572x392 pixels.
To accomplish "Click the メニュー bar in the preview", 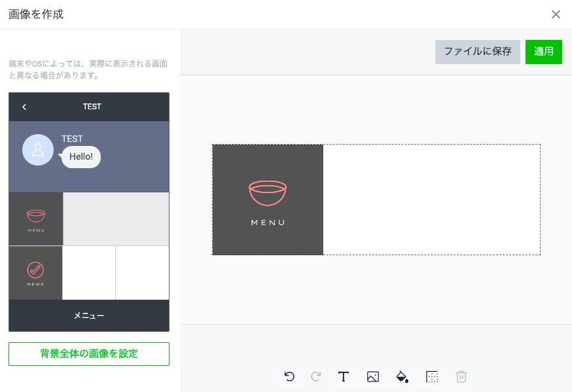I will click(88, 315).
